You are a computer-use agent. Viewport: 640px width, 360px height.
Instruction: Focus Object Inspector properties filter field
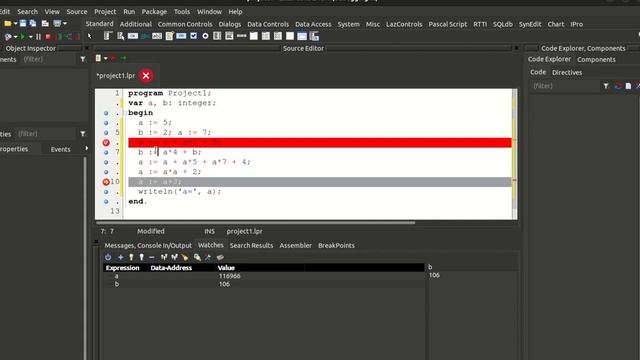(45, 134)
